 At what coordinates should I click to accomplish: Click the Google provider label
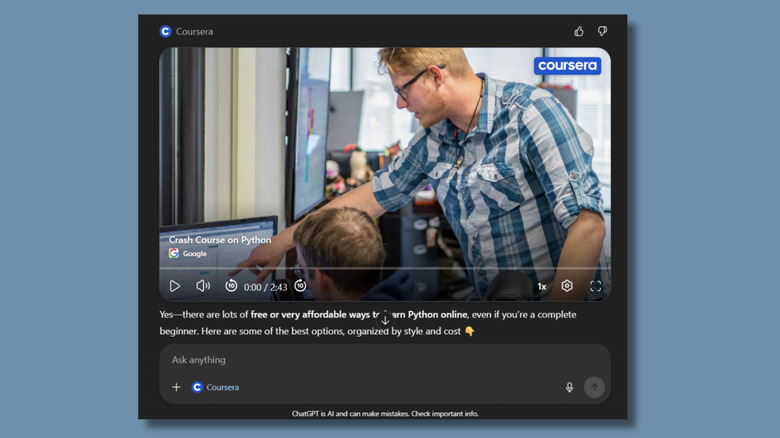tap(188, 253)
